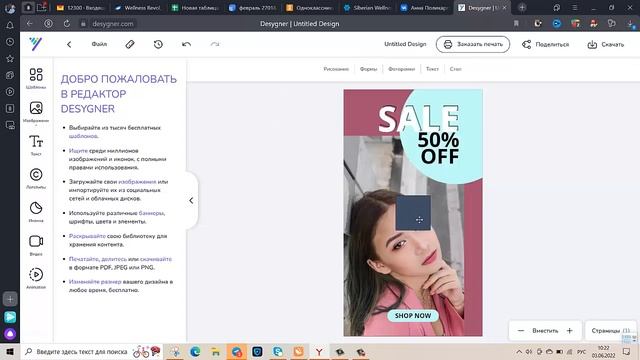The width and height of the screenshot is (640, 360).
Task: Follow the скачивайте link in welcome list
Action: point(156,259)
